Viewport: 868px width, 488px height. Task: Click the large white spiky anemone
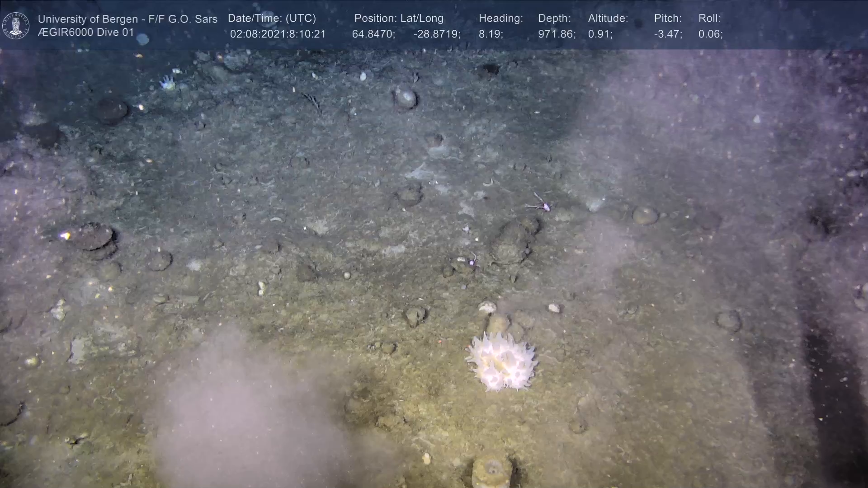coord(501,362)
